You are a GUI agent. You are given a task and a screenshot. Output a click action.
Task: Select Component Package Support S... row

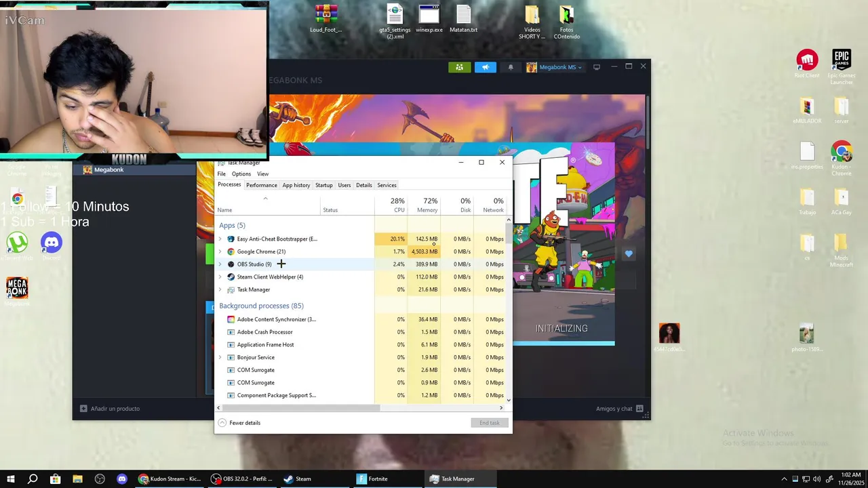[361, 395]
